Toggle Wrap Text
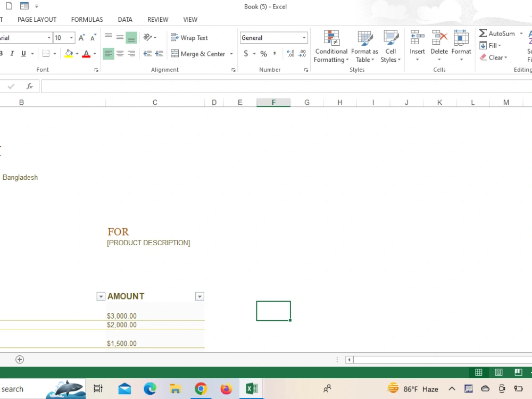This screenshot has width=532, height=399. [x=189, y=38]
